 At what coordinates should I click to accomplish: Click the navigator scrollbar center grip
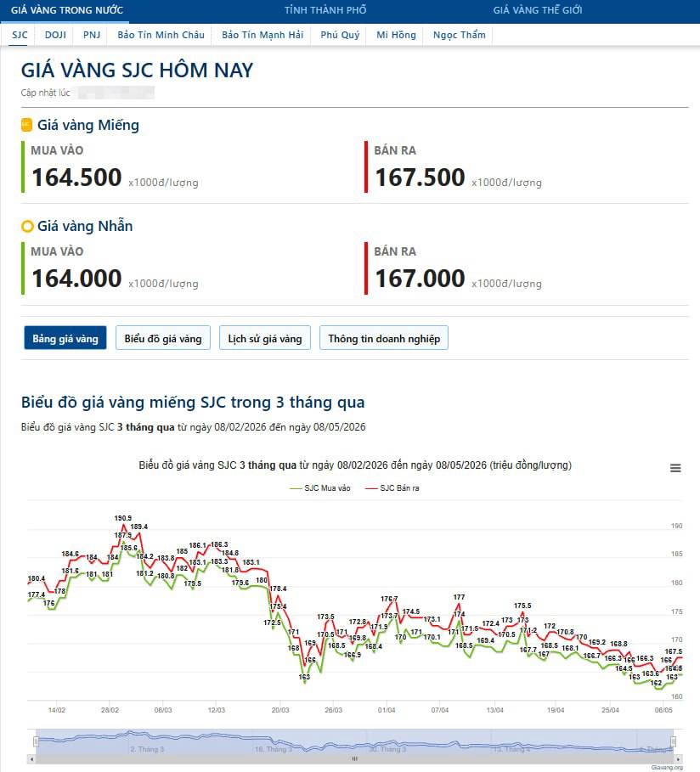coord(355,758)
